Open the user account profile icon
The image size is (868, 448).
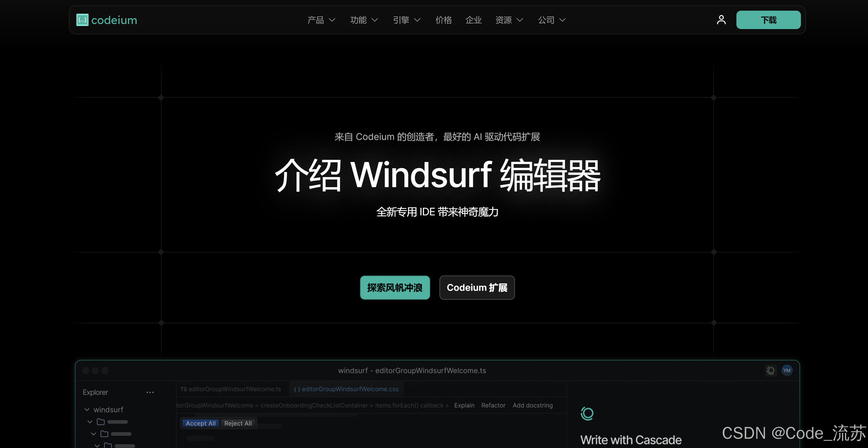(721, 20)
